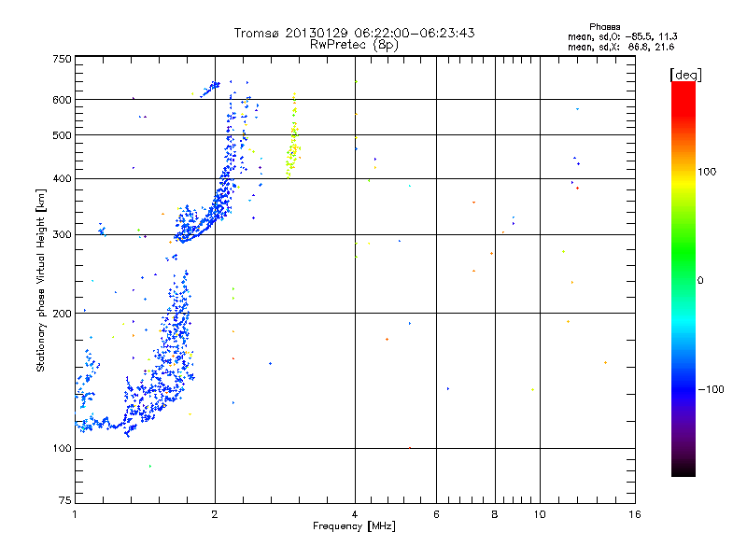Click the 'mean, sd,X: 86.8, 21.6' line

pos(621,47)
